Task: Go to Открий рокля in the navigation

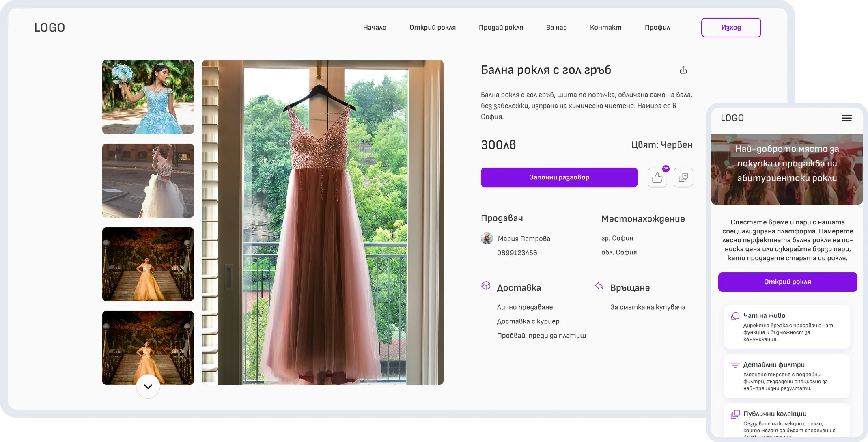Action: click(x=433, y=27)
